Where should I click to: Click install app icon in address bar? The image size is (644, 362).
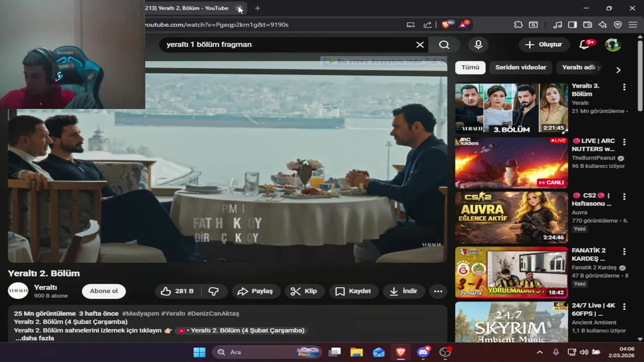point(411,24)
